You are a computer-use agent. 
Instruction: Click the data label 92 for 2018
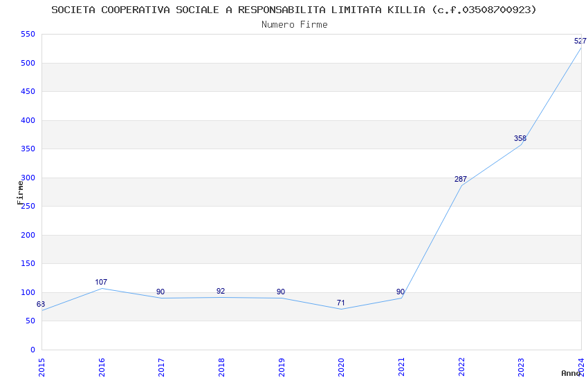[x=221, y=292]
